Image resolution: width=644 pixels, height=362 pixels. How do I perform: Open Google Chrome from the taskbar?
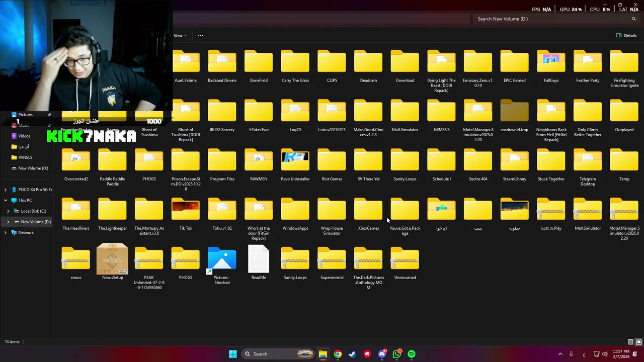[338, 354]
